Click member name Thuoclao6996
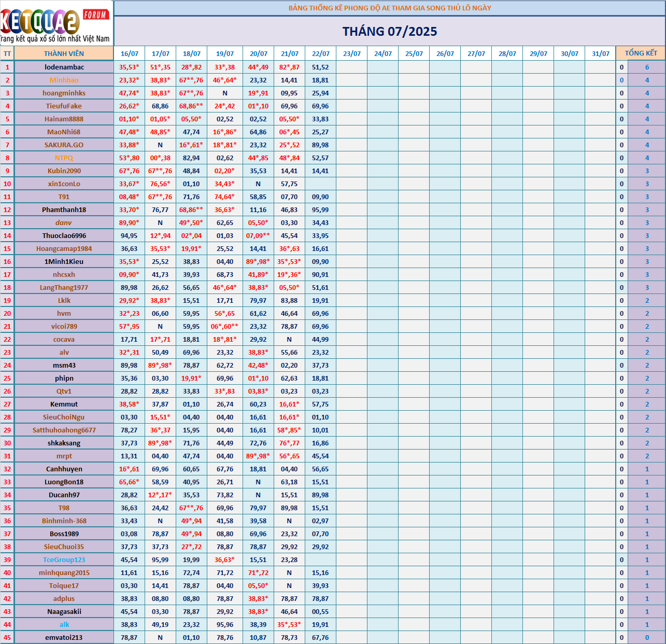 64,235
